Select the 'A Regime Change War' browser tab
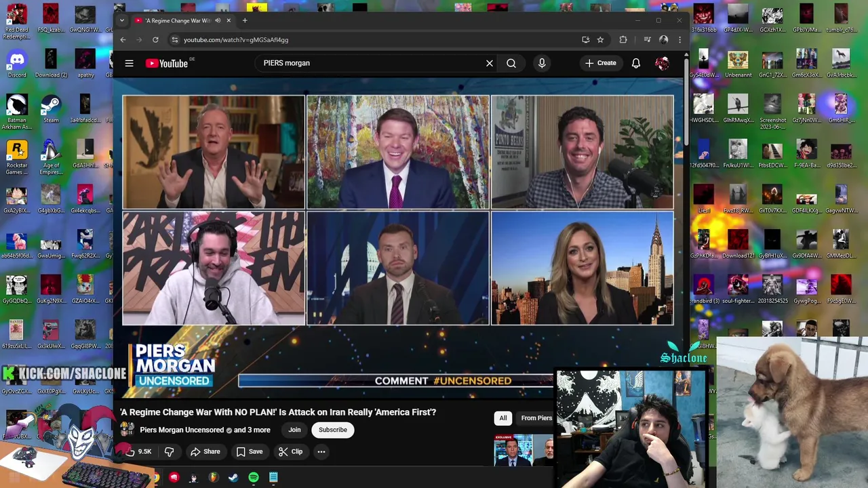 click(x=182, y=20)
